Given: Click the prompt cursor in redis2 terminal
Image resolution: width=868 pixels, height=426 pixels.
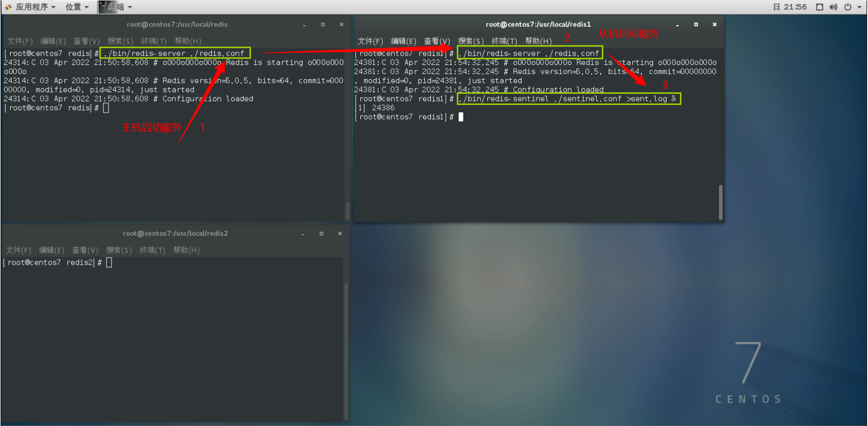Looking at the screenshot, I should click(x=109, y=263).
